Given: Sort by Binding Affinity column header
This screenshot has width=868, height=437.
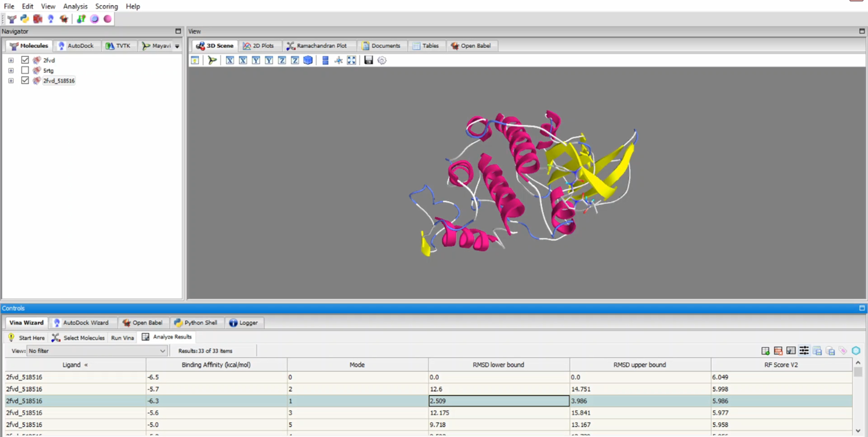Looking at the screenshot, I should [216, 365].
